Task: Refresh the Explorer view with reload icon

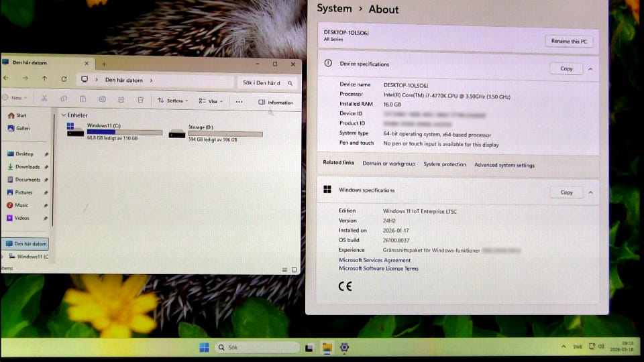Action: [64, 79]
